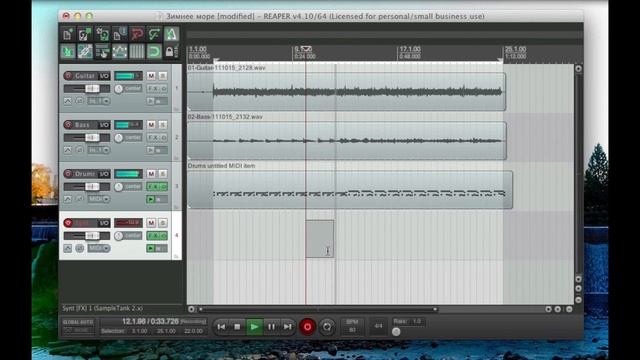Click the New Project toolbar icon
The image size is (640, 360).
point(68,35)
